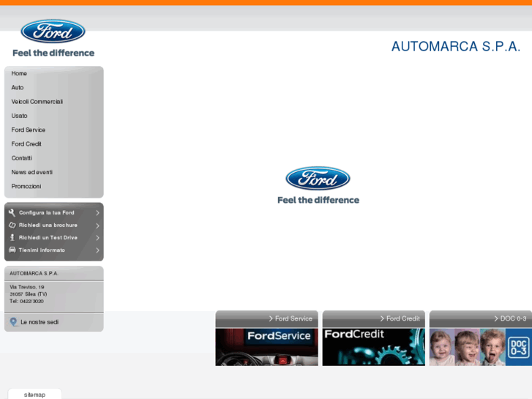The height and width of the screenshot is (399, 532).
Task: Click the wrench icon beside Configura la tua Ford
Action: (12, 212)
